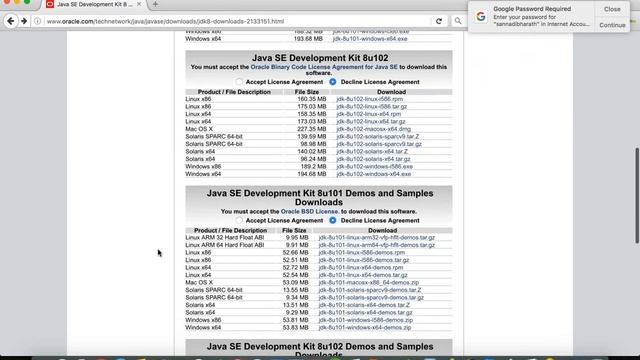Screen dimensions: 640x360
Task: Close the Google Password Required notification
Action: tap(612, 9)
